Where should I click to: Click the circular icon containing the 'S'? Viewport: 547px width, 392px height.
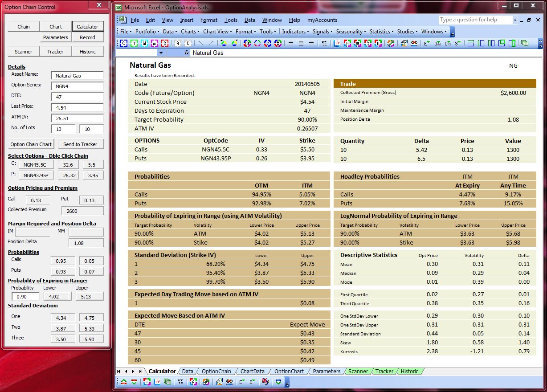coord(268,43)
